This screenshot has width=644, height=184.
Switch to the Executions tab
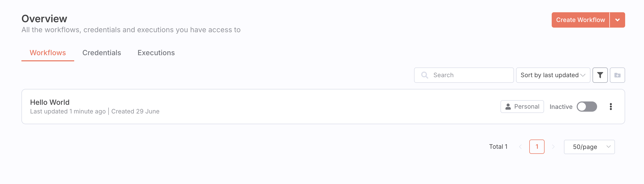click(x=156, y=53)
